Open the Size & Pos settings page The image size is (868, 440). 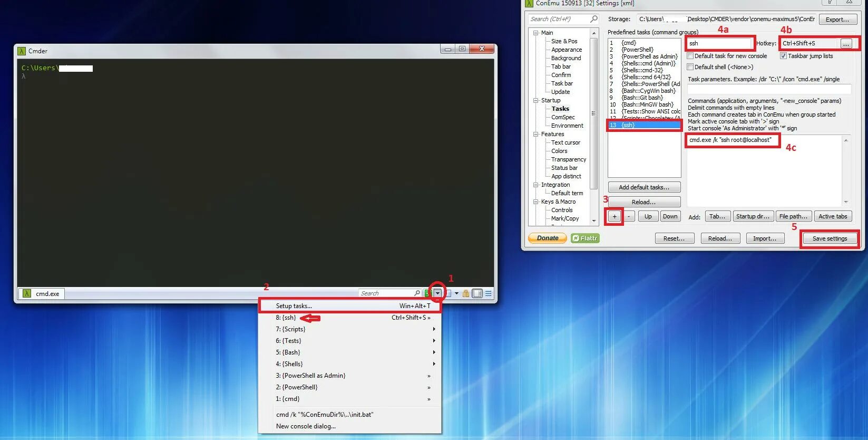pyautogui.click(x=564, y=41)
